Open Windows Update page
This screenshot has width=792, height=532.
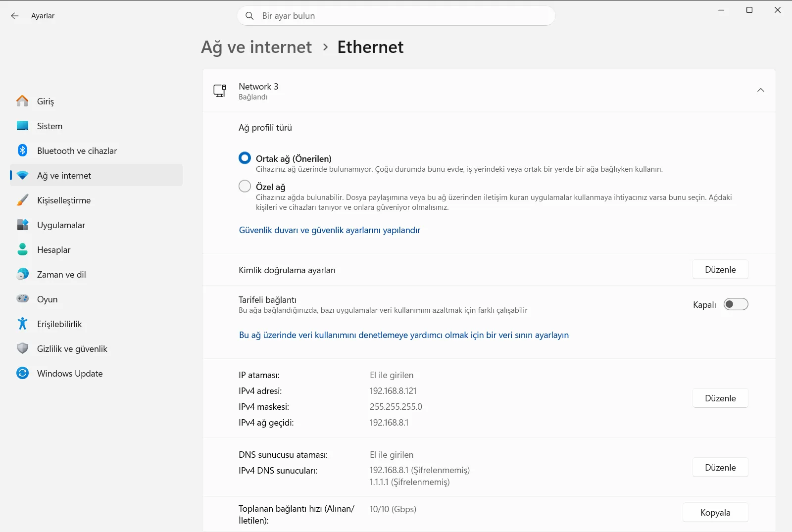[97, 373]
